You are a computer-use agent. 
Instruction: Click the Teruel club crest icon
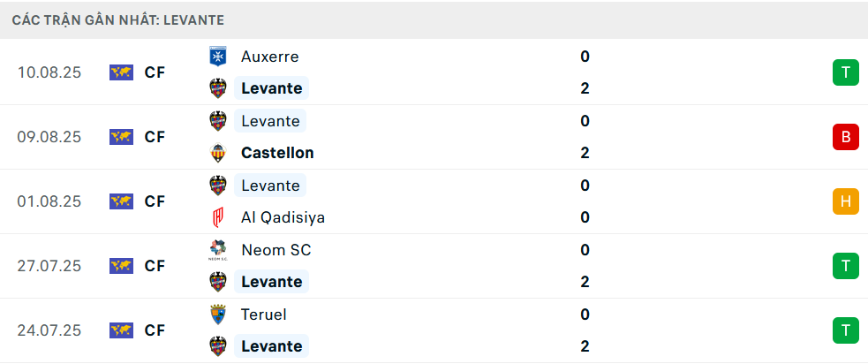pyautogui.click(x=217, y=315)
